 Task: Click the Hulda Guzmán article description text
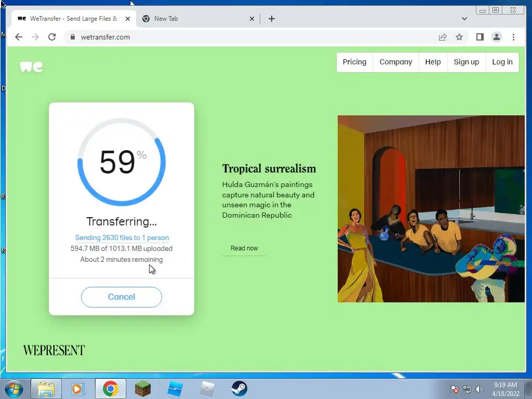[269, 200]
